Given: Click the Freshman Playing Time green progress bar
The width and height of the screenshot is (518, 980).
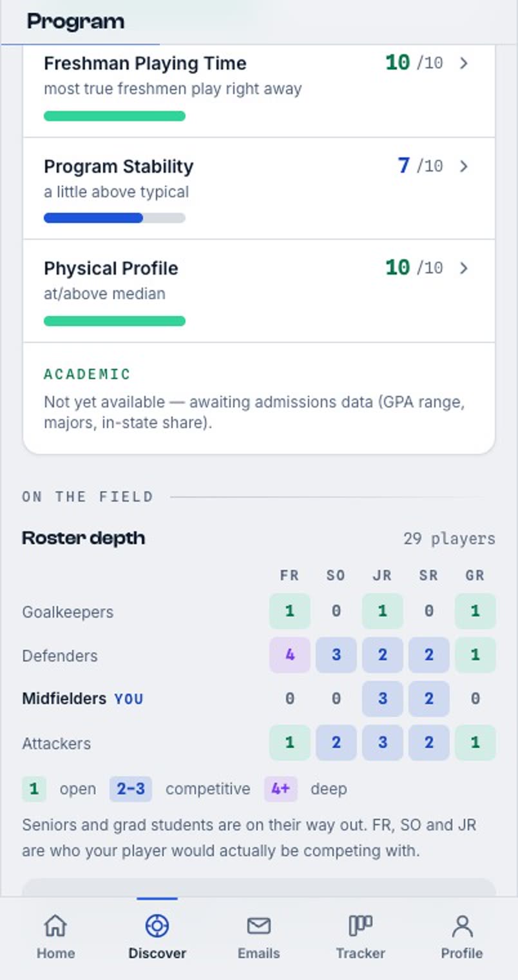Looking at the screenshot, I should 115,116.
